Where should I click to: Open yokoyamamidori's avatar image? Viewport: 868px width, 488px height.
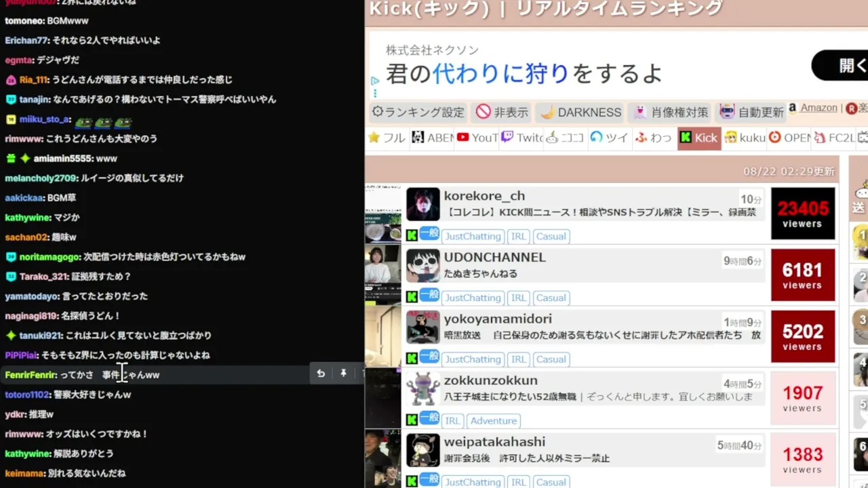tap(423, 327)
